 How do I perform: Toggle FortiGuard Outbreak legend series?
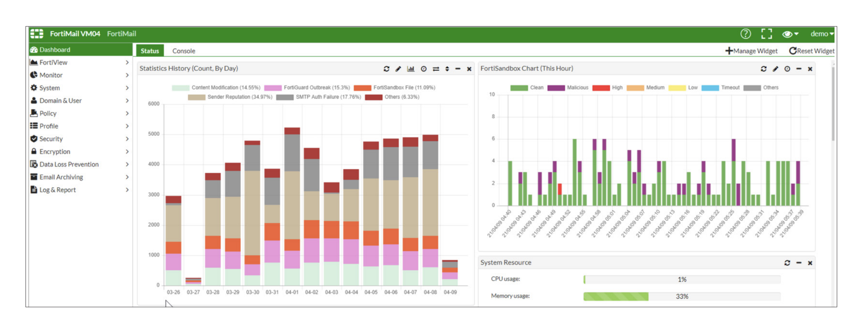point(307,88)
